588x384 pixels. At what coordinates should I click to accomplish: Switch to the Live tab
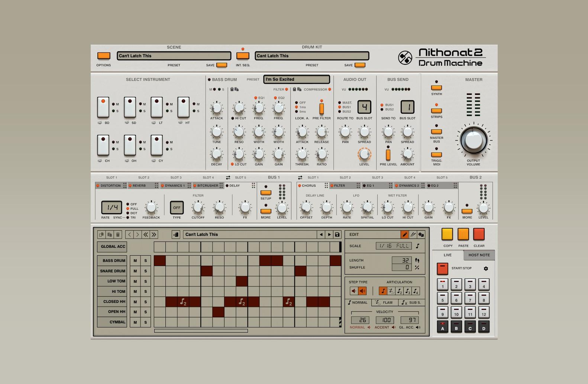point(448,255)
